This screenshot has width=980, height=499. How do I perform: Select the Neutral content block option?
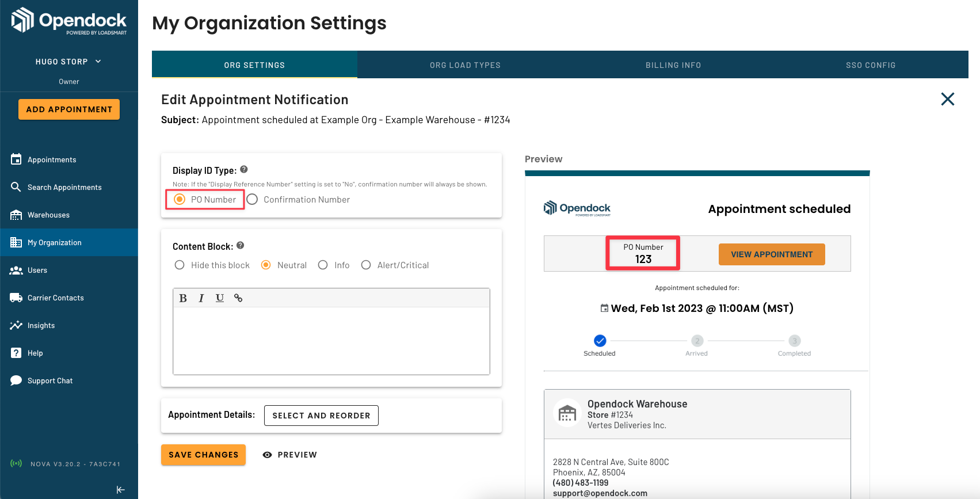(266, 265)
